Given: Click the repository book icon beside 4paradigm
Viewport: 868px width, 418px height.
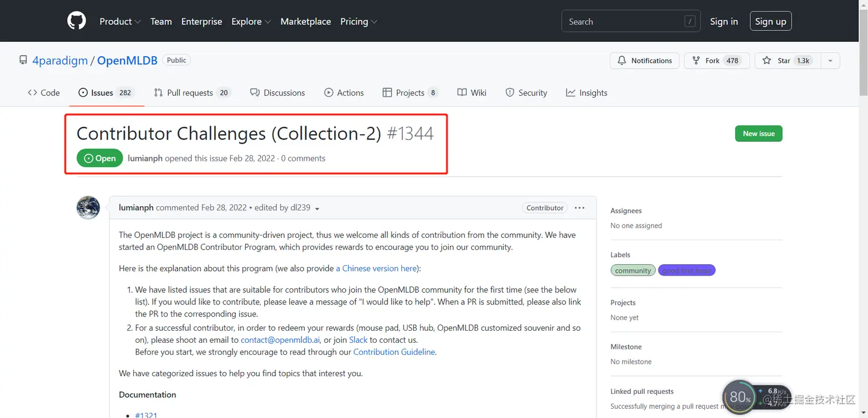Looking at the screenshot, I should point(23,60).
